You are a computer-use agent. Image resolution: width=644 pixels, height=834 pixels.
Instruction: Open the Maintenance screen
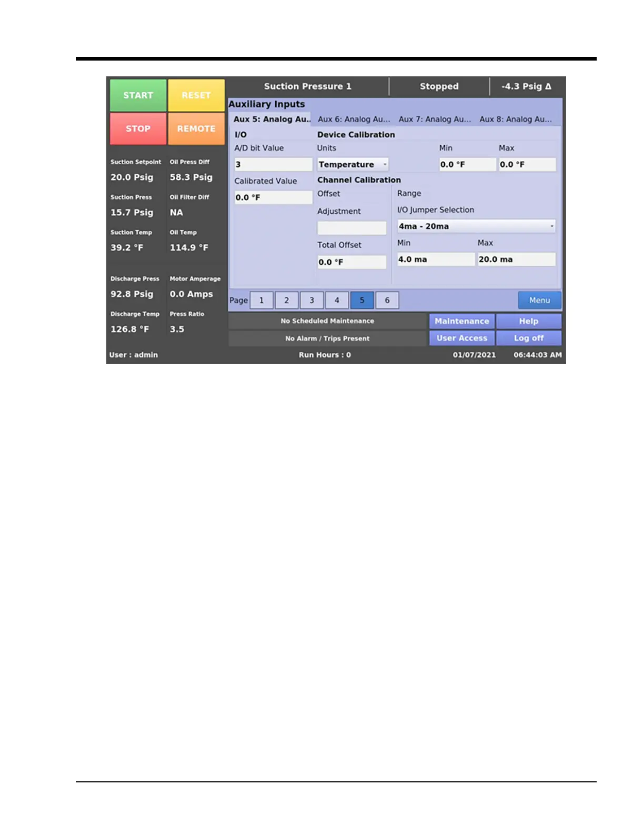[462, 321]
